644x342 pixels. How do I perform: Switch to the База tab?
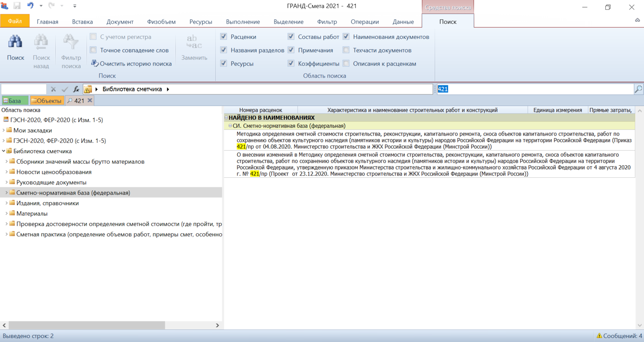pyautogui.click(x=15, y=100)
